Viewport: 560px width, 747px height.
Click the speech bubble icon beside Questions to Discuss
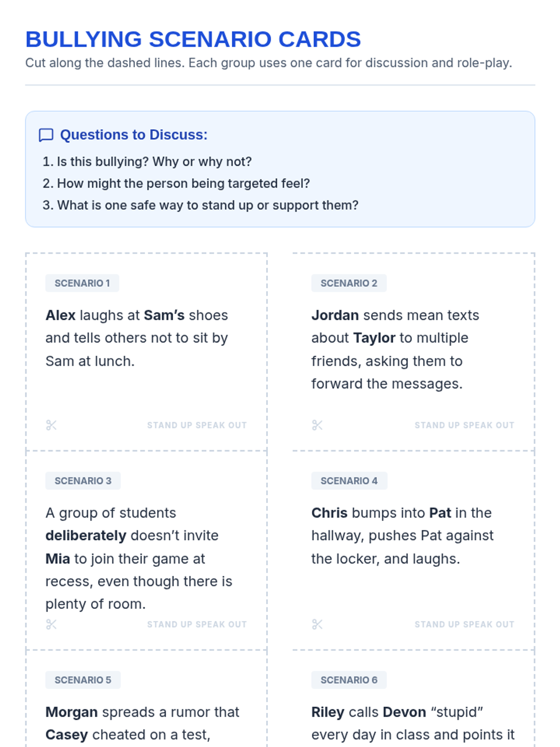coord(46,135)
